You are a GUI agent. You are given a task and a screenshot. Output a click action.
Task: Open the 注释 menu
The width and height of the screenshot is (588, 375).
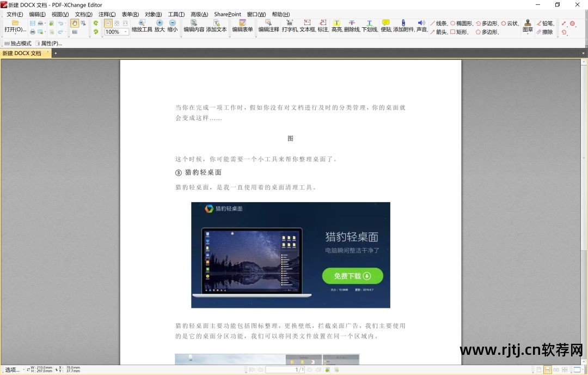pos(106,14)
